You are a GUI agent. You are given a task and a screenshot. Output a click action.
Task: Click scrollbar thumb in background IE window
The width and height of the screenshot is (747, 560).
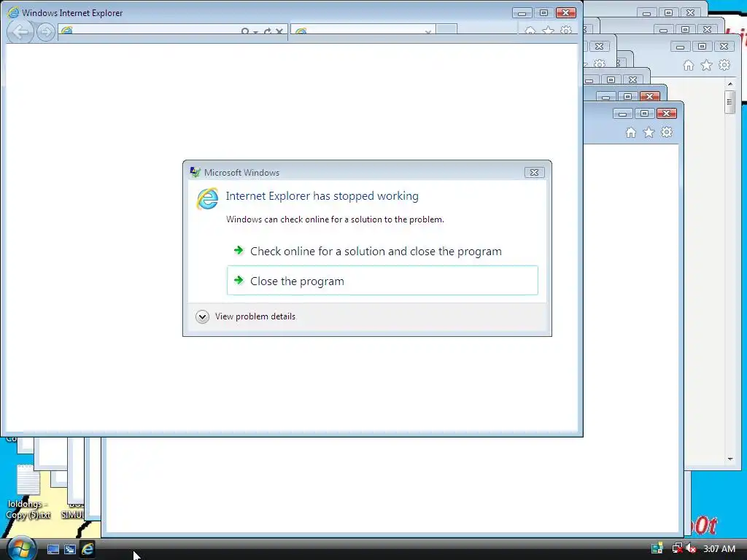729,101
